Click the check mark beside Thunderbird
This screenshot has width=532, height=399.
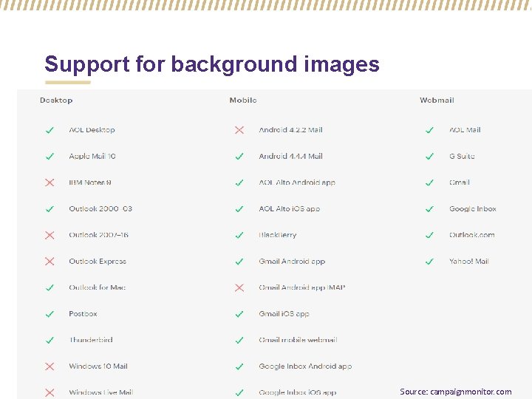click(50, 340)
